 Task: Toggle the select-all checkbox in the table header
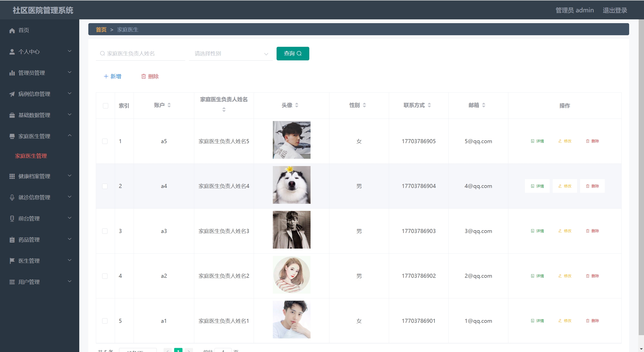[x=105, y=106]
